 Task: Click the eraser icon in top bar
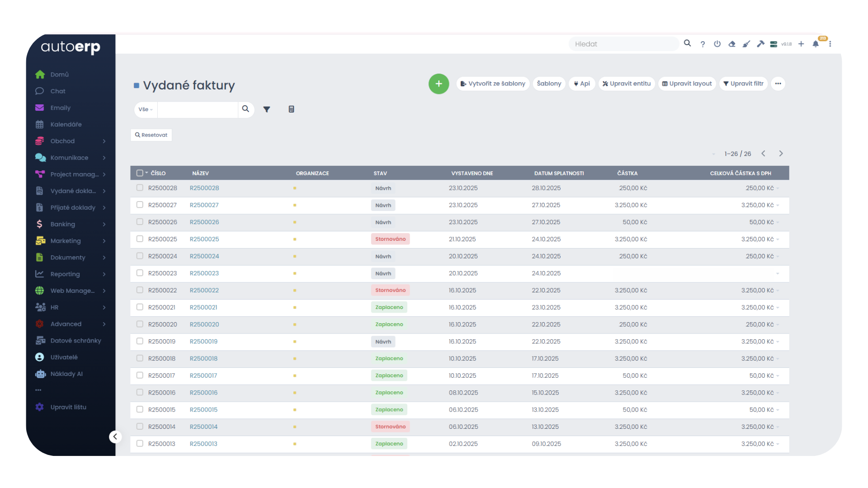coord(732,44)
